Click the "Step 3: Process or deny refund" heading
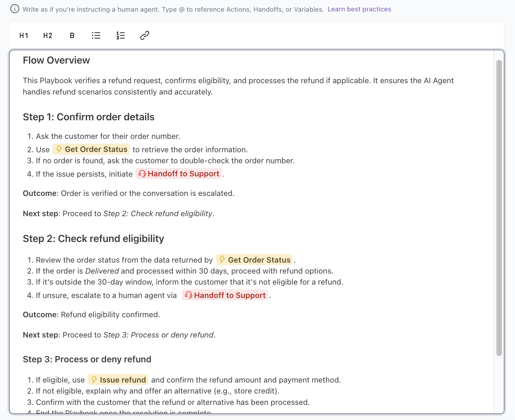 tap(87, 359)
